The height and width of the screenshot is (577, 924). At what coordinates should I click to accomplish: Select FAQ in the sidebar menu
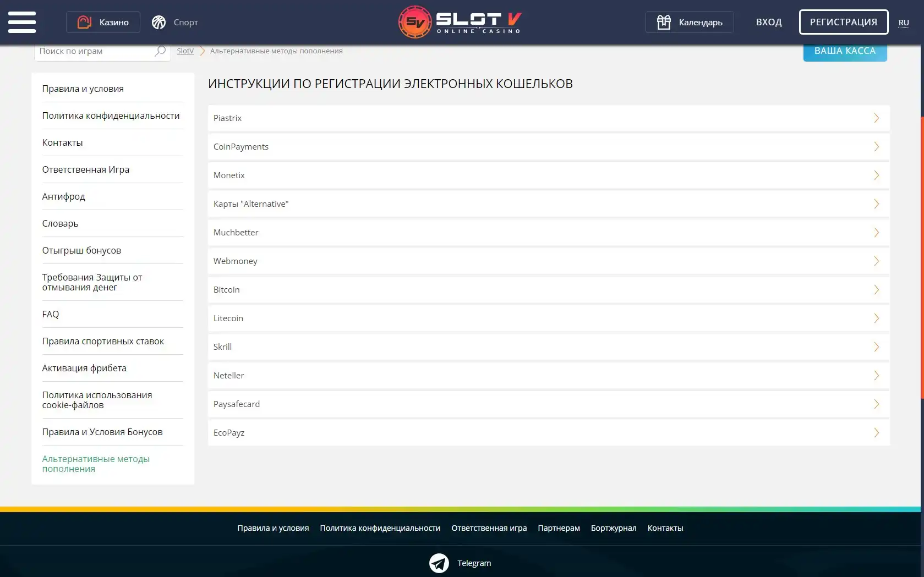(x=51, y=314)
